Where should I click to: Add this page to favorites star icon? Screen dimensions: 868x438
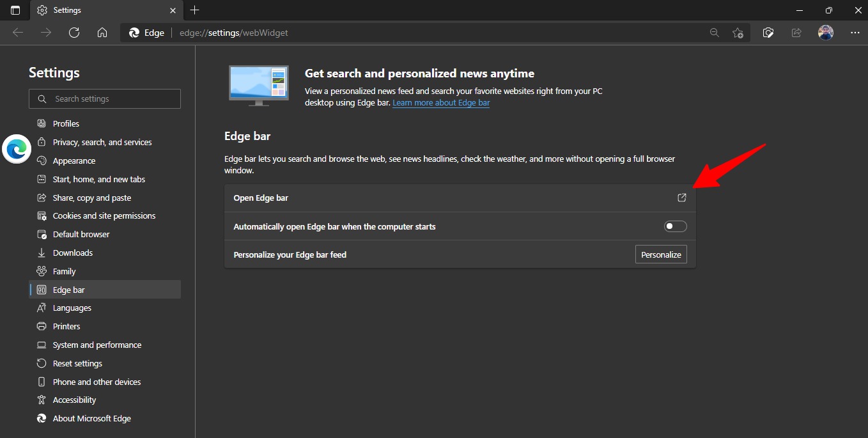738,33
